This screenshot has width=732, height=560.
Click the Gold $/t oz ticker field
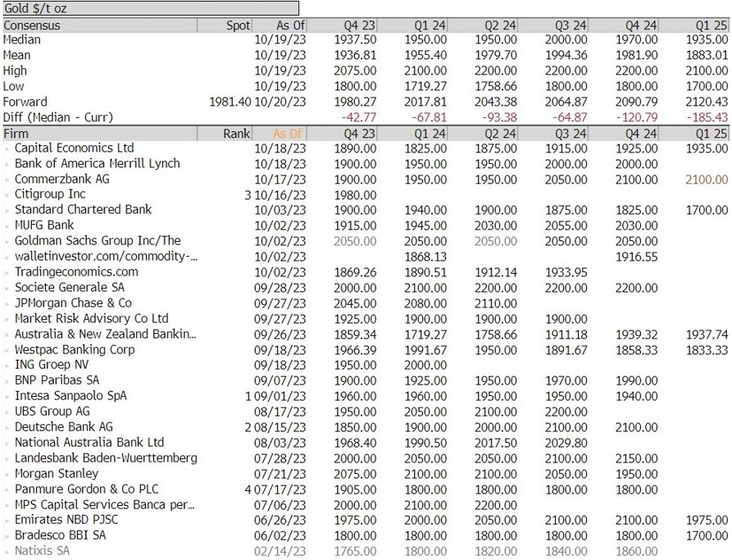(x=98, y=9)
